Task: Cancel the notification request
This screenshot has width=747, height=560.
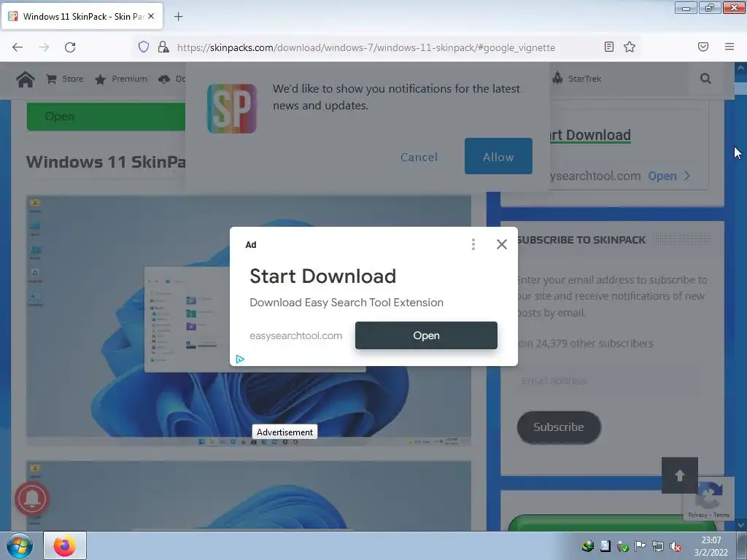Action: click(419, 157)
